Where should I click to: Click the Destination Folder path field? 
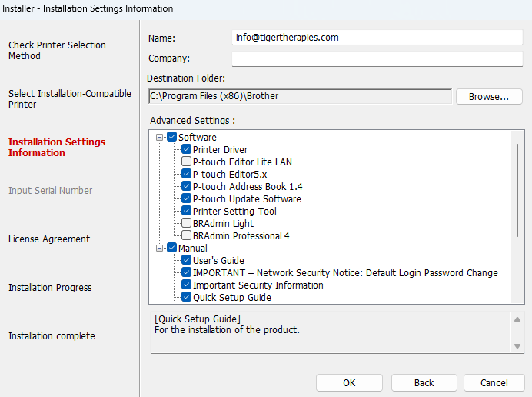pos(301,96)
